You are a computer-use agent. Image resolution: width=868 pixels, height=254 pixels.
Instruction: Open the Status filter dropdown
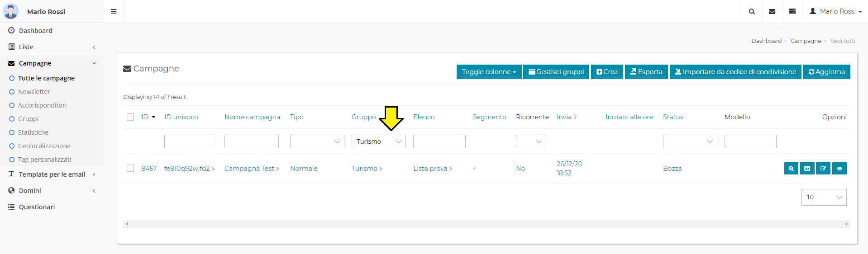click(690, 141)
